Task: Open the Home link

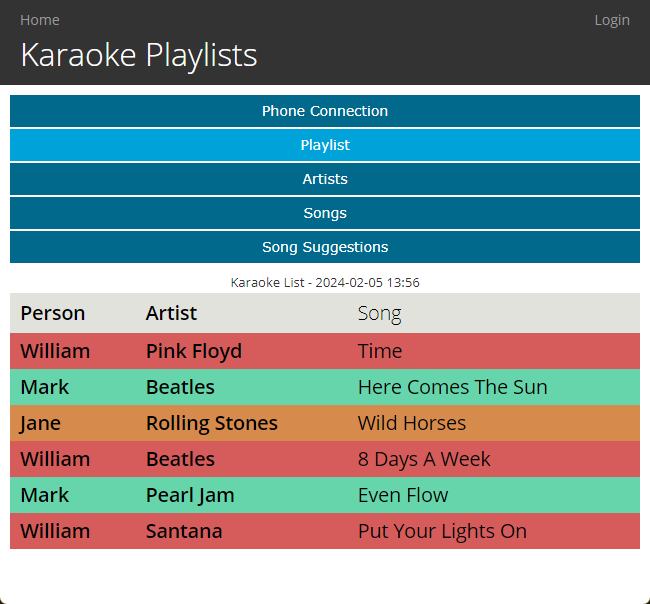Action: 40,20
